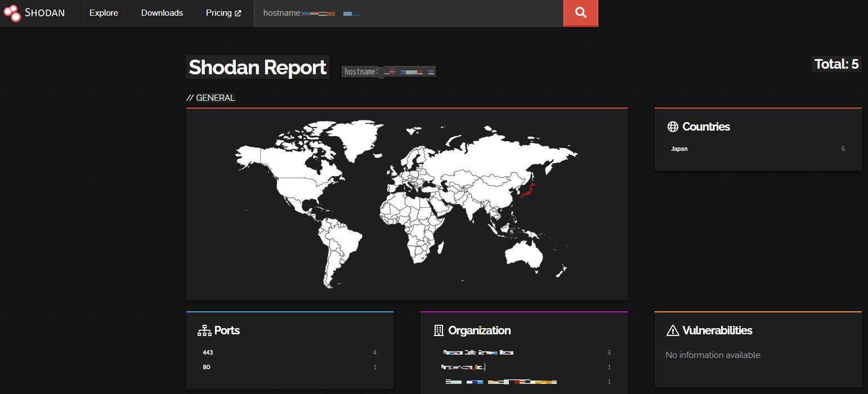Viewport: 868px width, 394px height.
Task: Click the building icon next to Organization
Action: [x=439, y=330]
